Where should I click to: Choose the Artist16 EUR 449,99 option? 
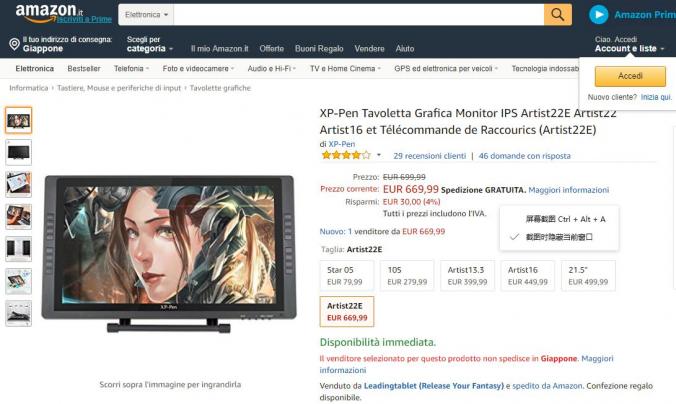click(528, 276)
